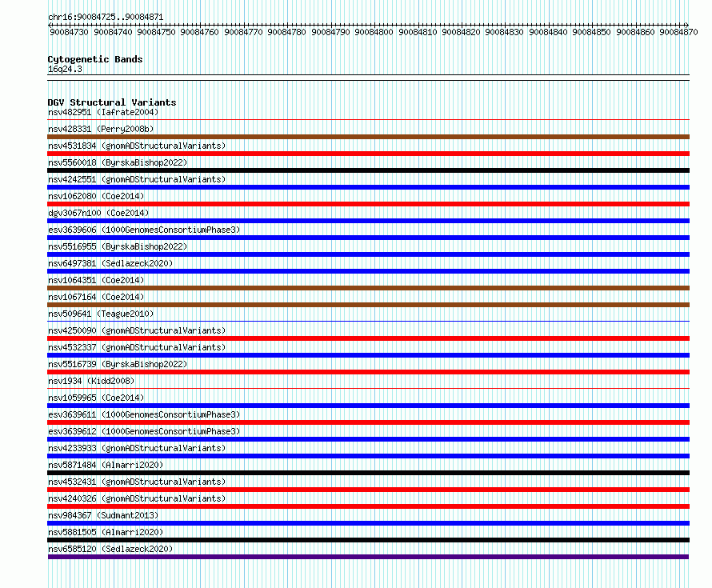Click the thin blue line under nsv509641

coord(368,321)
